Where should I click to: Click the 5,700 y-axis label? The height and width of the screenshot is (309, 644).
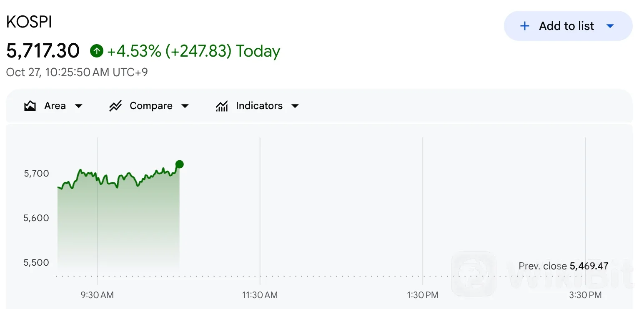coord(37,173)
